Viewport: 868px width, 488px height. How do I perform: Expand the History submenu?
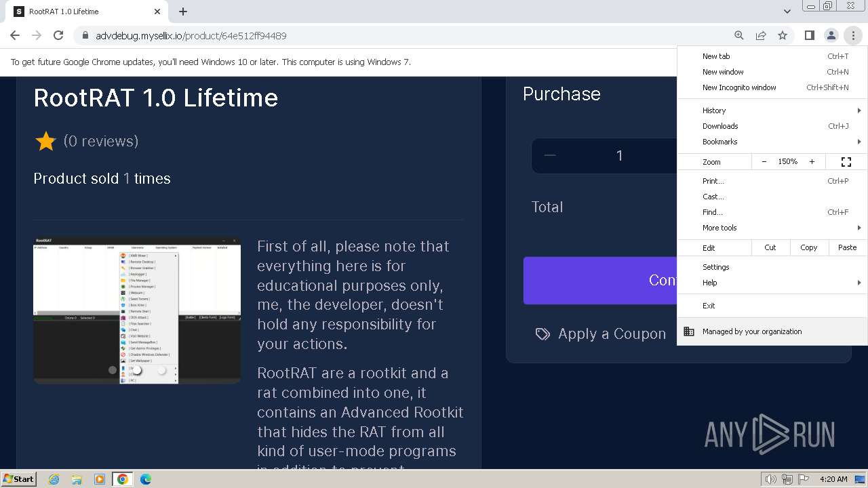(x=772, y=110)
